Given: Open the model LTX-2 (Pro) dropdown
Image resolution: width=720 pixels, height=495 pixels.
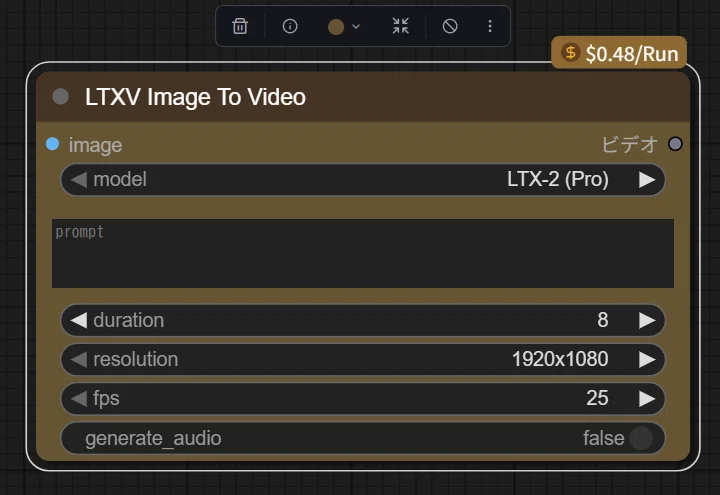Looking at the screenshot, I should tap(363, 180).
